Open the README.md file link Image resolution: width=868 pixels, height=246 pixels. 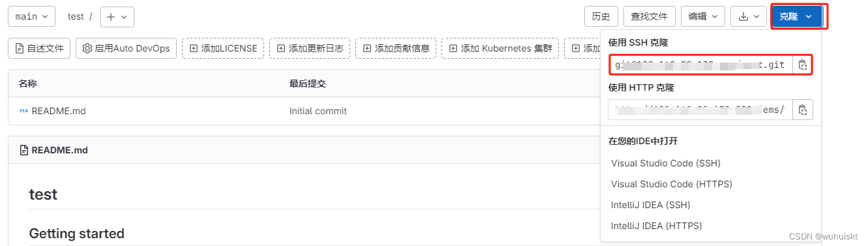click(59, 111)
